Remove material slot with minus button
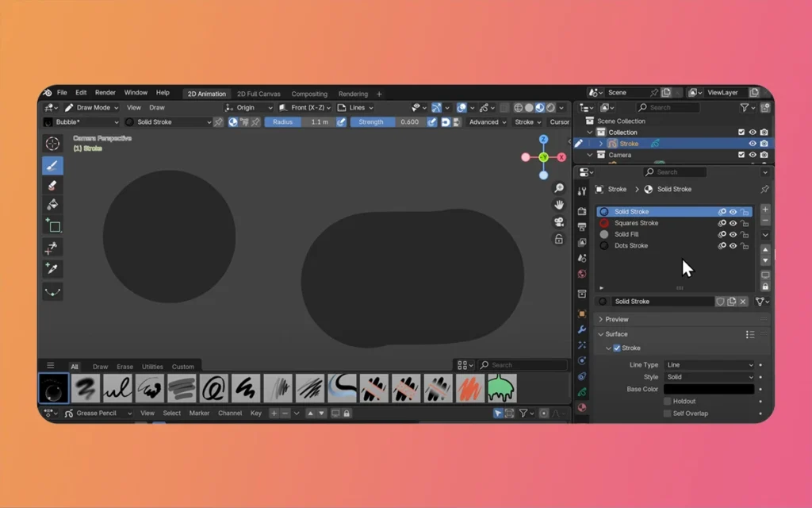This screenshot has width=812, height=508. tap(765, 221)
